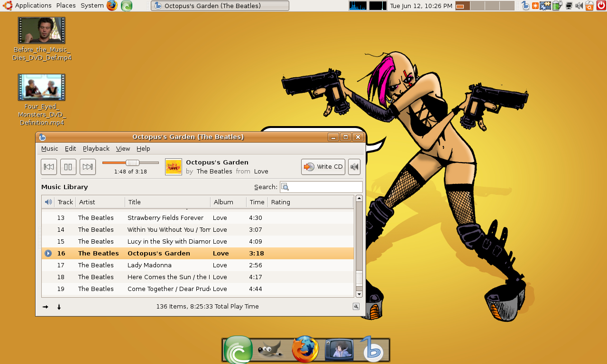The height and width of the screenshot is (364, 607).
Task: Sort by the Rating column header
Action: 311,202
